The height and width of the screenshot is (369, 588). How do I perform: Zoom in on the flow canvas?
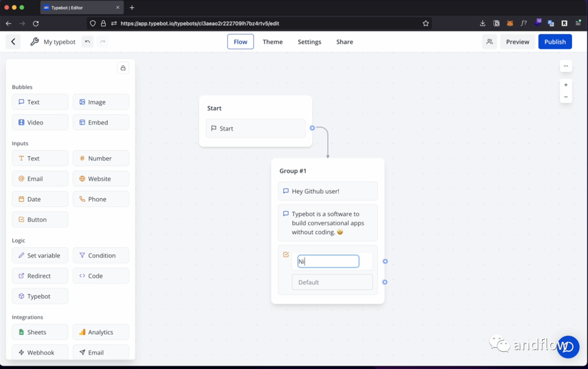point(566,85)
